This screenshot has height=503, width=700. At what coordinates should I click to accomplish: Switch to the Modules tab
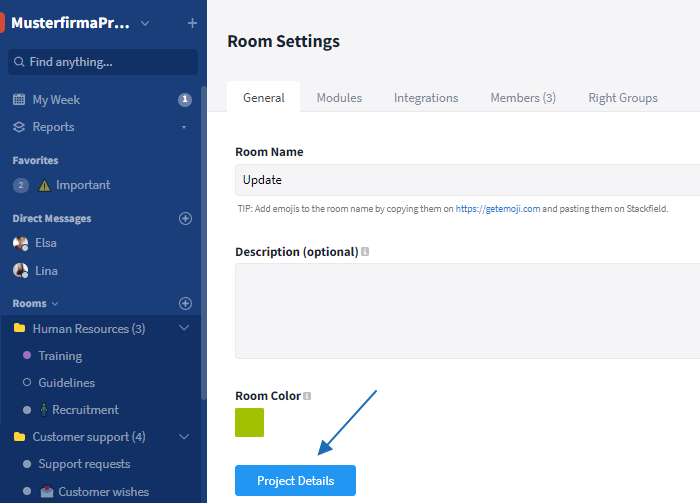(x=339, y=98)
